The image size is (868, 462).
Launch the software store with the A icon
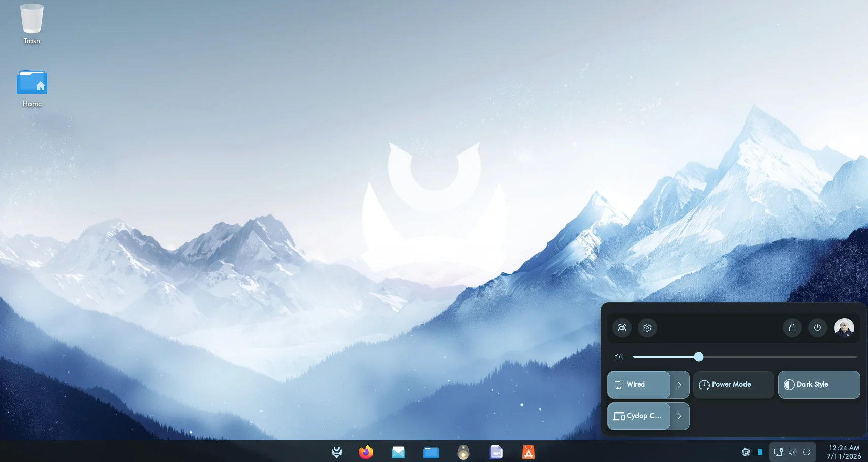click(x=529, y=452)
